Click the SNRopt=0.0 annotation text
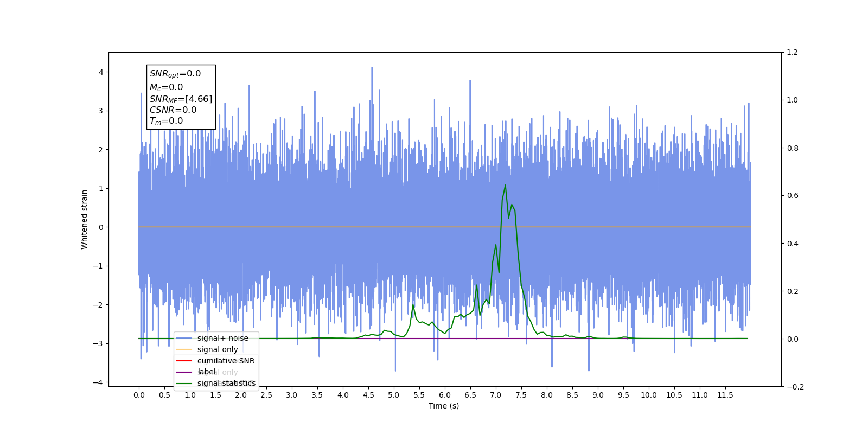 175,74
